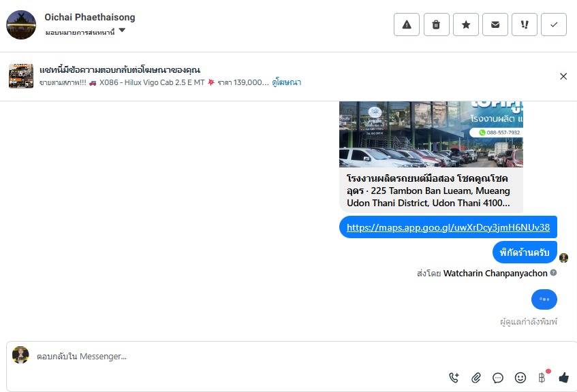Click the ad description text X086 Hilux Vigo

[x=154, y=82]
